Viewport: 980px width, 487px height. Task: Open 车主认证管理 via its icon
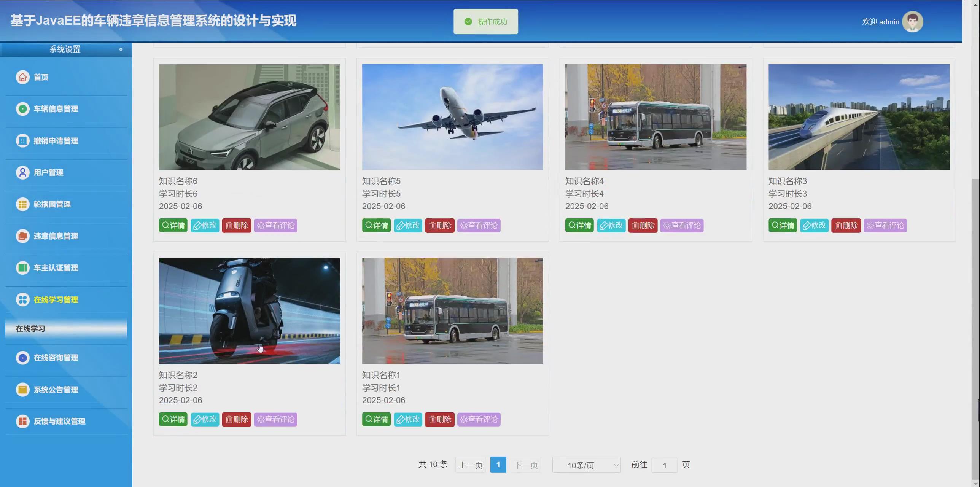(22, 267)
